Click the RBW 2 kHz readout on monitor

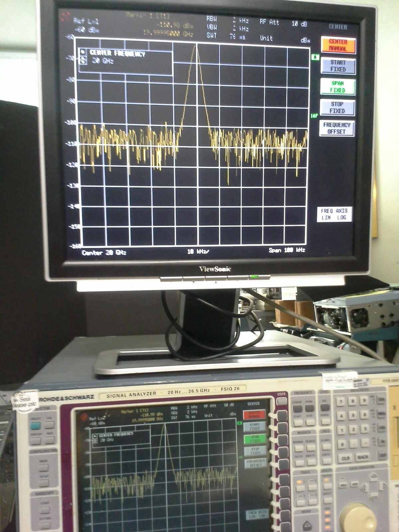[x=228, y=20]
